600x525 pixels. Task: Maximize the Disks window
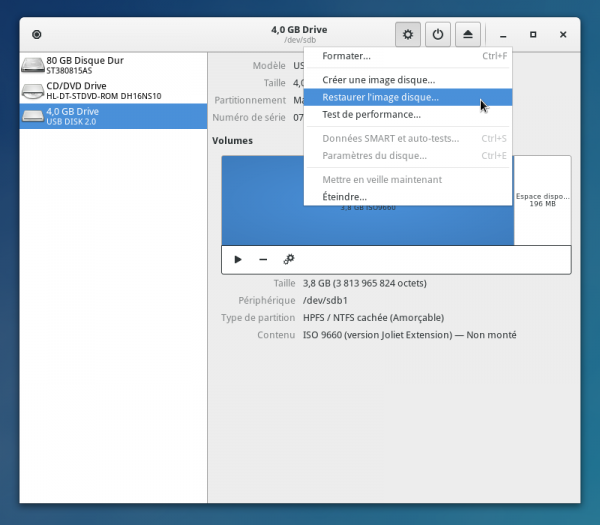[533, 35]
